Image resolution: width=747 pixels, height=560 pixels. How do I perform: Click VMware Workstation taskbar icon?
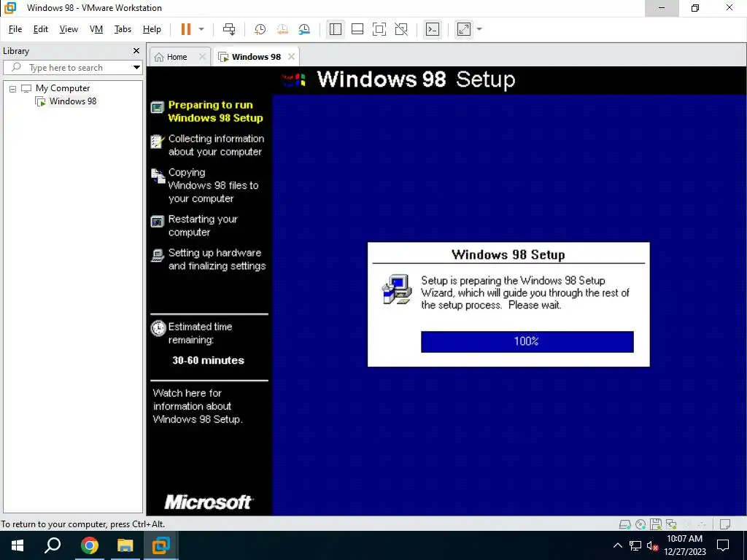click(x=161, y=545)
